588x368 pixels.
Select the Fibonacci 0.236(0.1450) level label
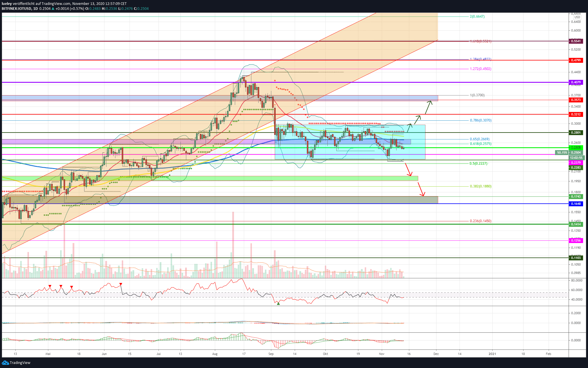tap(481, 221)
